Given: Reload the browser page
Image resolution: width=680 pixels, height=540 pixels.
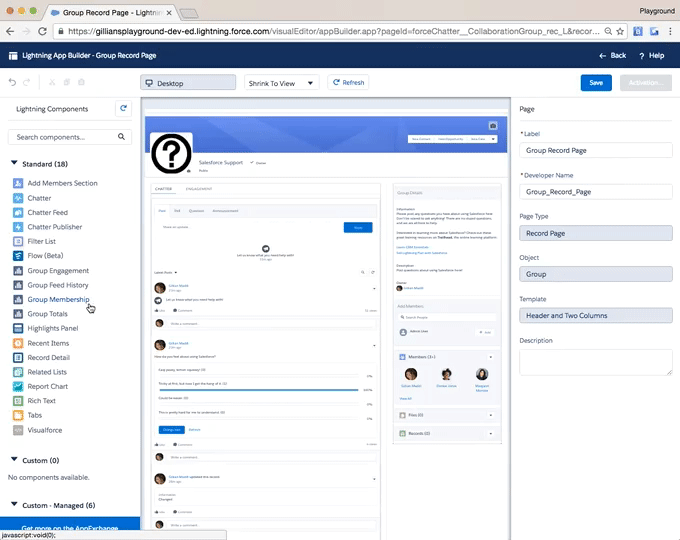Looking at the screenshot, I should click(42, 31).
